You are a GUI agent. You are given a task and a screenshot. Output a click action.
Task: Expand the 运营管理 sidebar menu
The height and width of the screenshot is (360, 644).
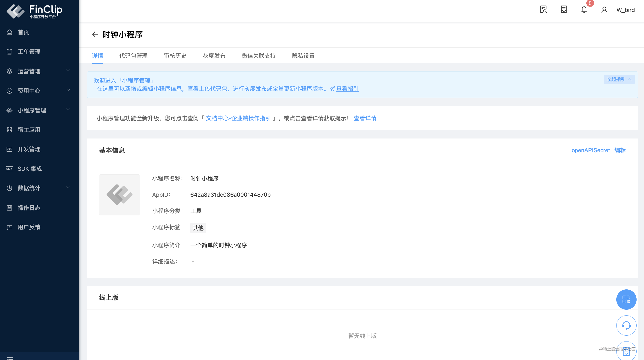(29, 71)
